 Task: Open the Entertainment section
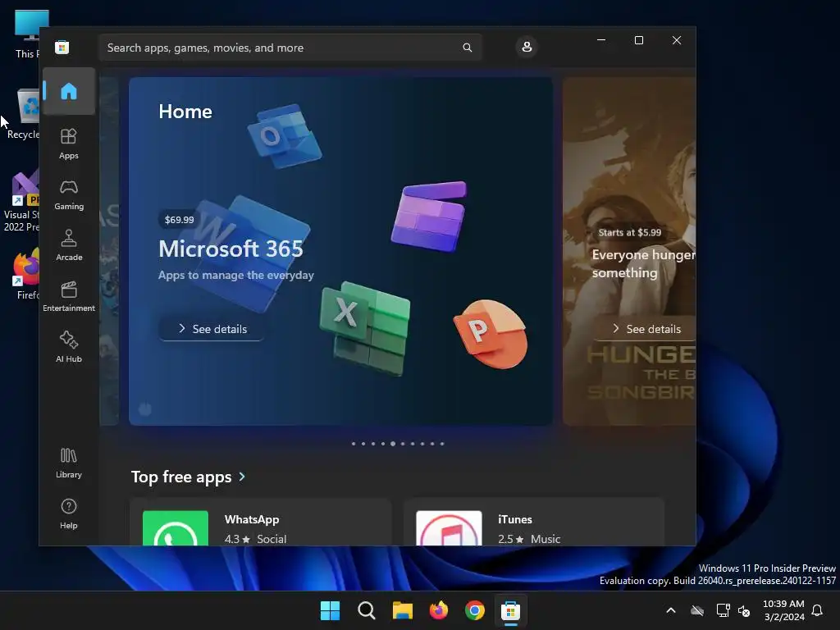click(x=69, y=297)
